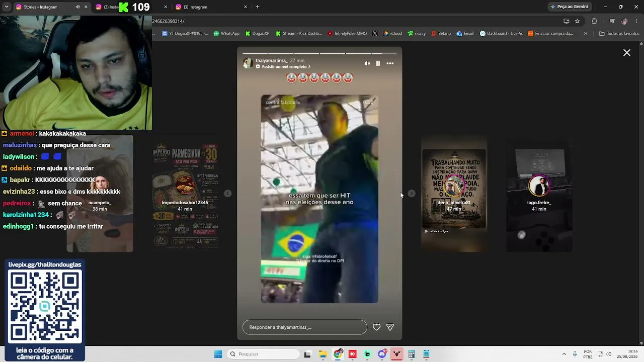Open thalyamartinss_ profile from story username

click(x=271, y=60)
